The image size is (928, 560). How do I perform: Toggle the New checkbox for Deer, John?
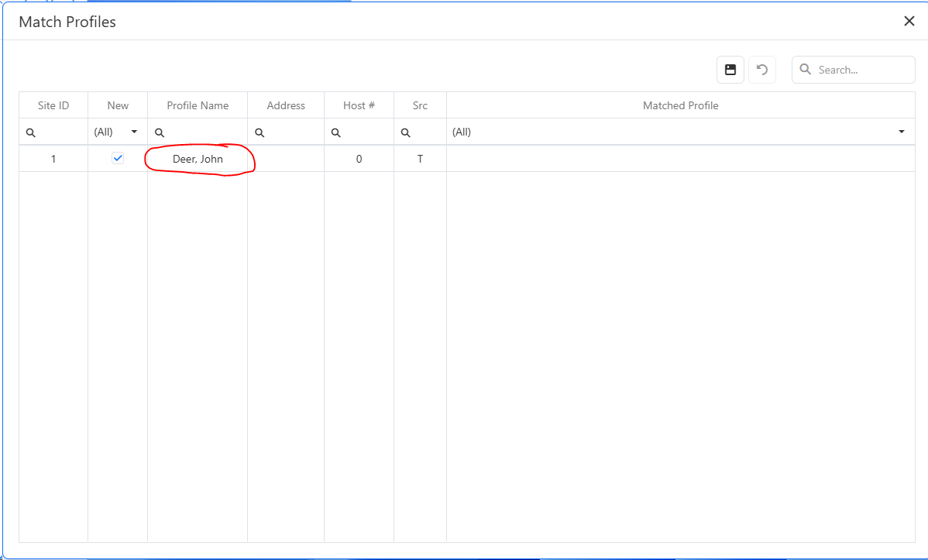point(118,158)
